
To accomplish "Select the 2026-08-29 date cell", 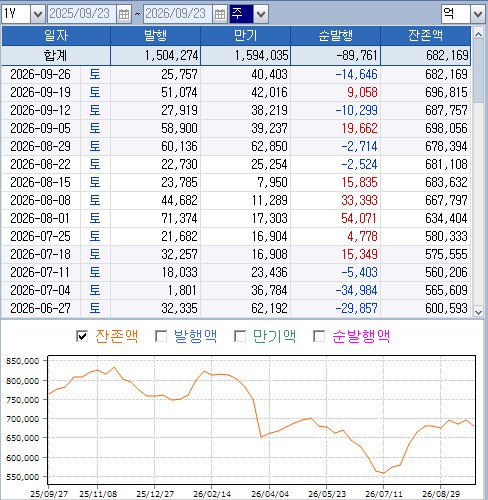I will (41, 146).
